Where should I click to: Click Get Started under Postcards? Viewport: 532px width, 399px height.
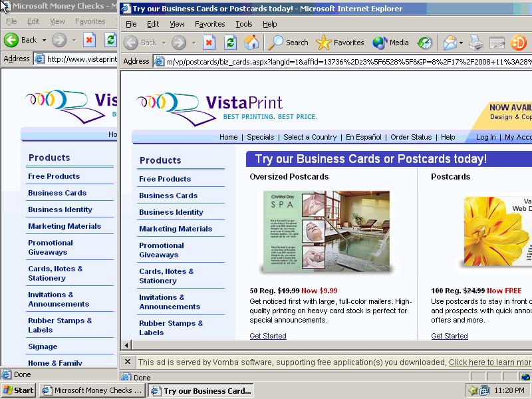pyautogui.click(x=450, y=336)
